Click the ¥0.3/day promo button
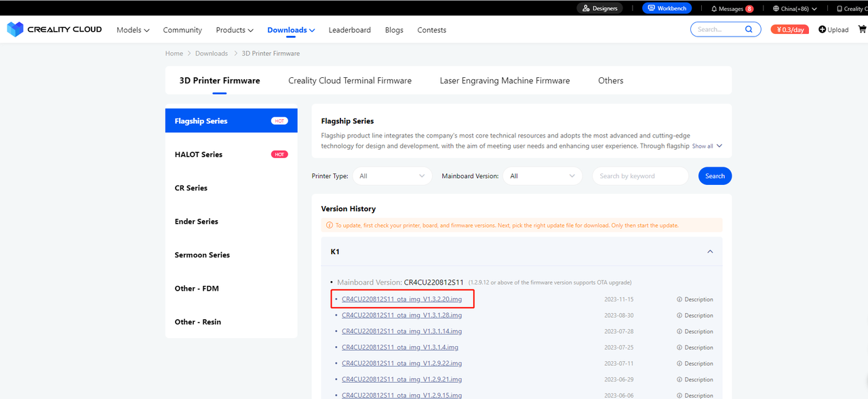868x399 pixels. pos(790,29)
